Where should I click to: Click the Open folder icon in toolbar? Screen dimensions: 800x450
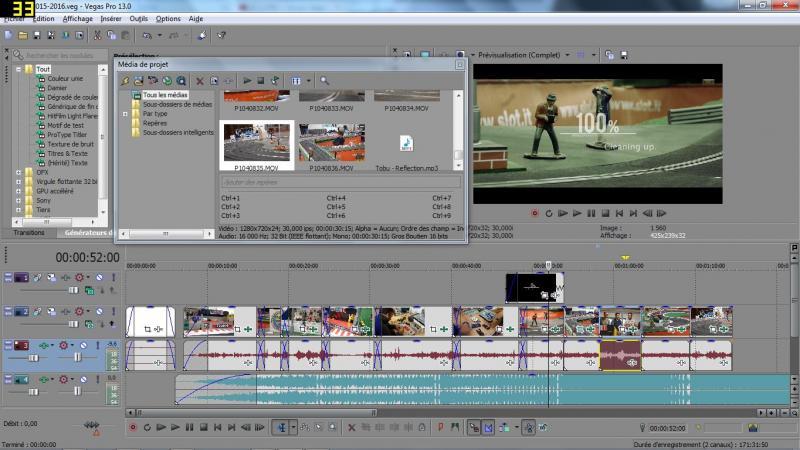(x=23, y=35)
